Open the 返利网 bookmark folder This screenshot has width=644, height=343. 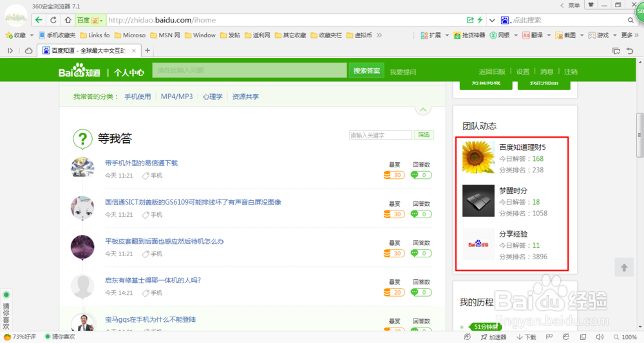(x=258, y=35)
